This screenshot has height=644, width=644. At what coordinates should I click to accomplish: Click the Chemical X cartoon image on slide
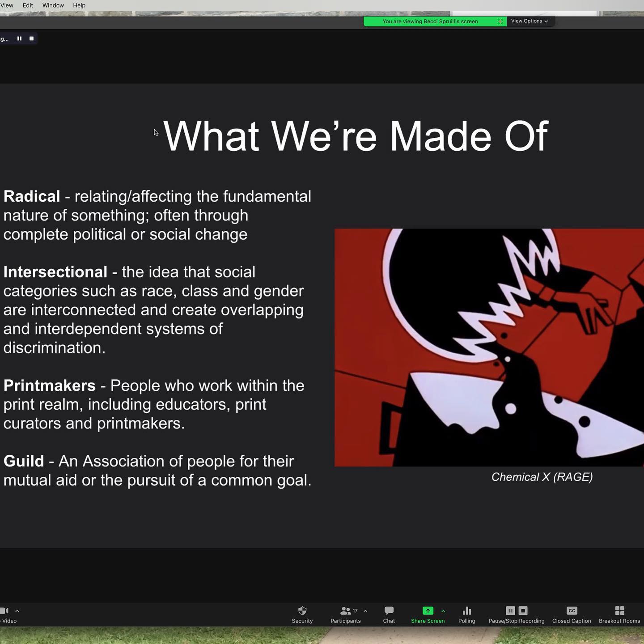tap(489, 347)
